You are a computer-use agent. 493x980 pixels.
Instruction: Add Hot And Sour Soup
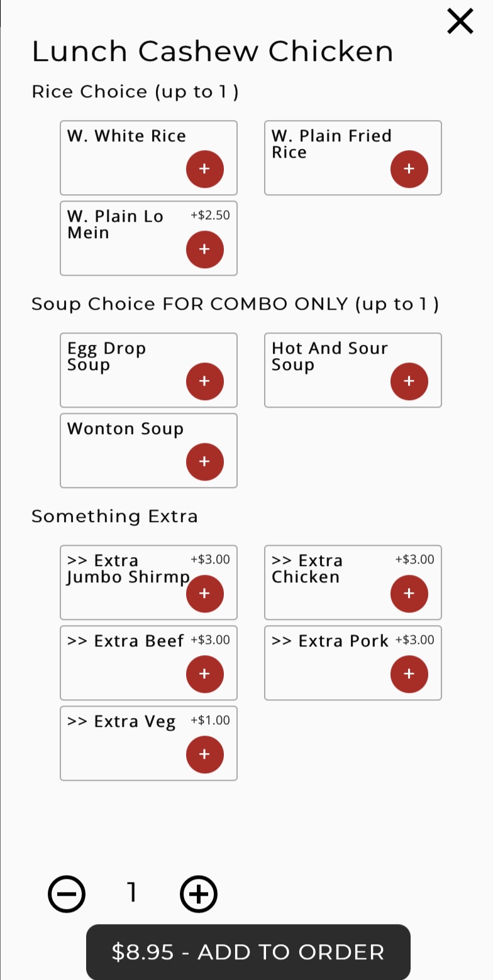tap(409, 381)
